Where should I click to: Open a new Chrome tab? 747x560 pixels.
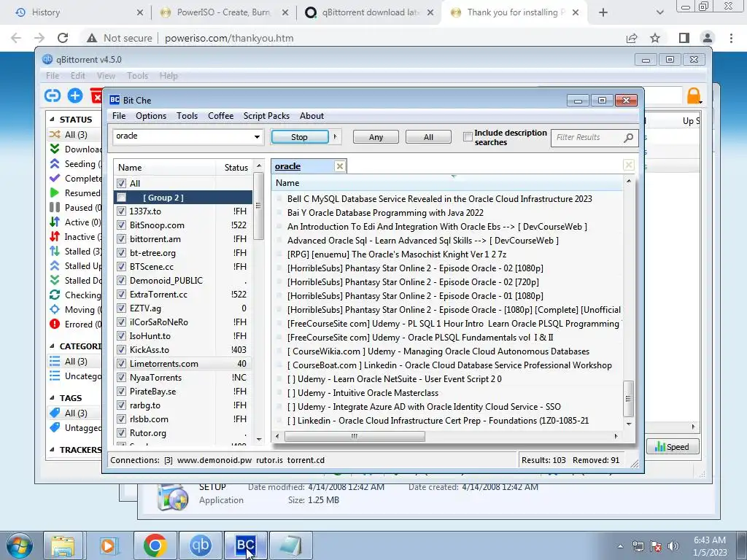(x=603, y=12)
